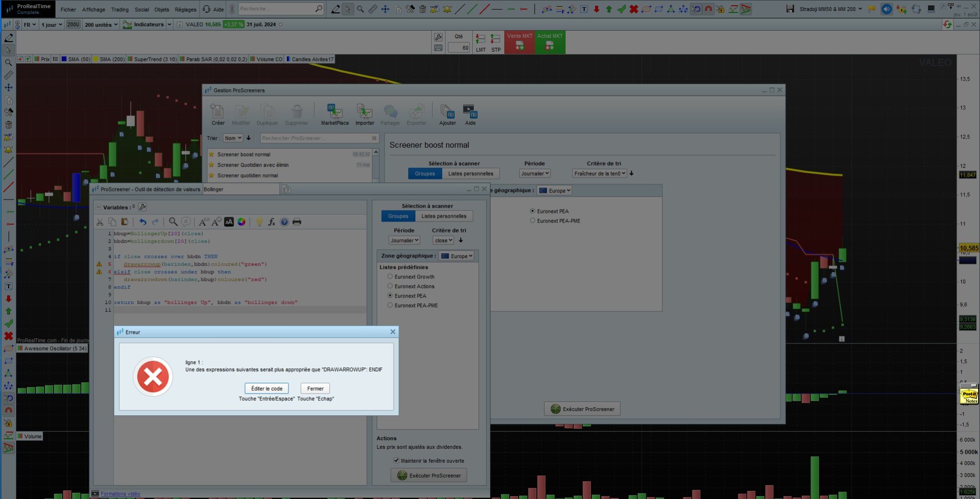This screenshot has height=499, width=980.
Task: Open Période dropdown in Gestion ProScreeners
Action: pyautogui.click(x=535, y=174)
